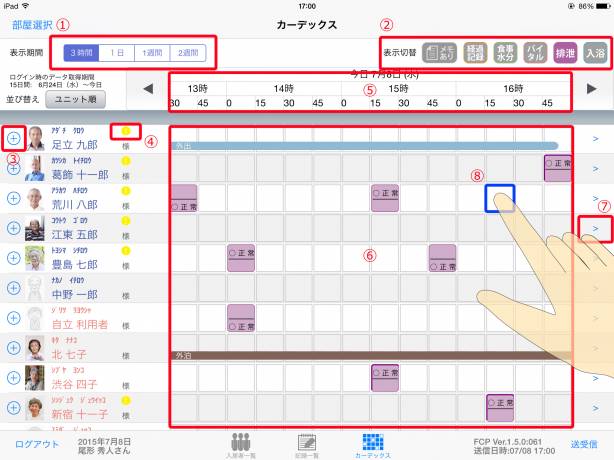Click plus icon beside 荒川 八郎
The image size is (614, 460).
click(x=13, y=198)
